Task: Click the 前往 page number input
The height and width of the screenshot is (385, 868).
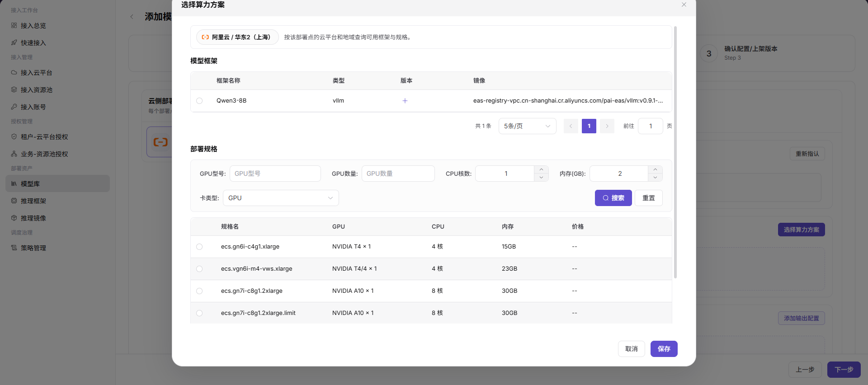Action: click(651, 126)
